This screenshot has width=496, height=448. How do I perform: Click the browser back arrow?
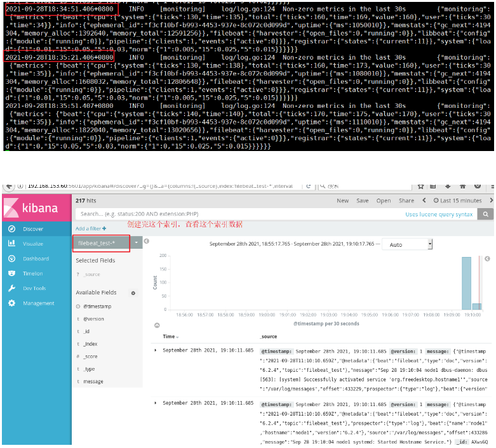(x=9, y=186)
